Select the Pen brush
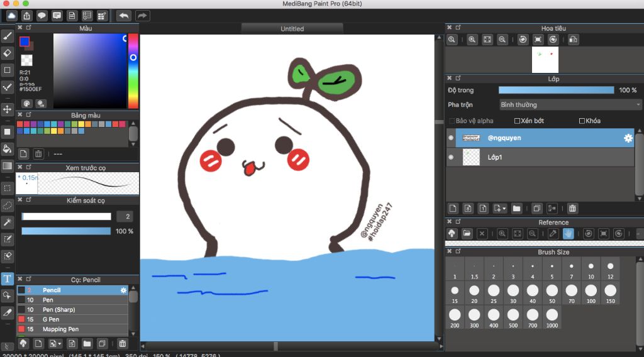Screen dimensions: 644x357 [x=72, y=300]
